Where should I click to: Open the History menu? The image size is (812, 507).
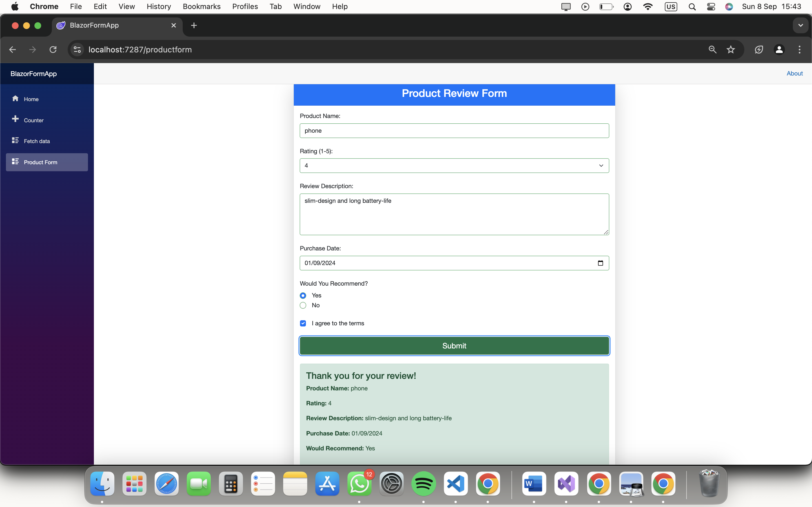(x=159, y=6)
